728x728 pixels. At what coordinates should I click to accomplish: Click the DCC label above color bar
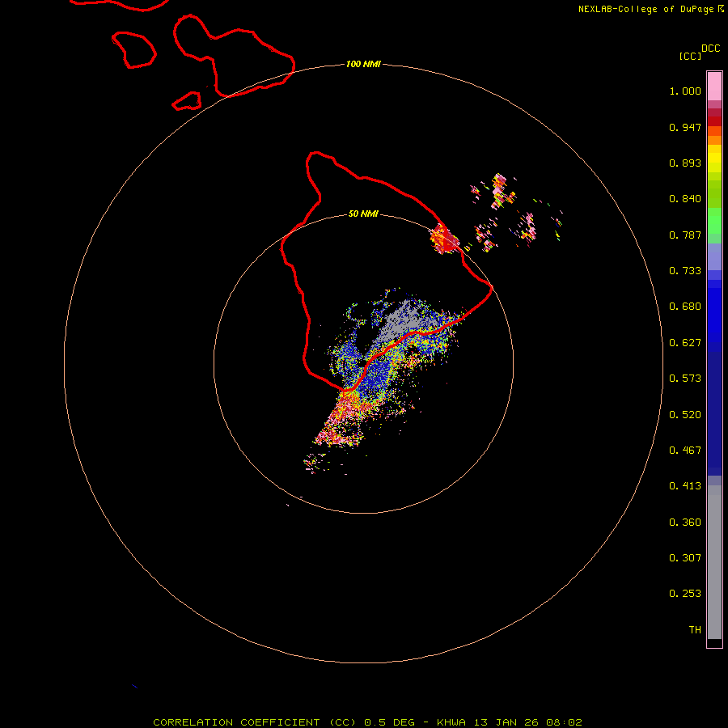(x=711, y=49)
